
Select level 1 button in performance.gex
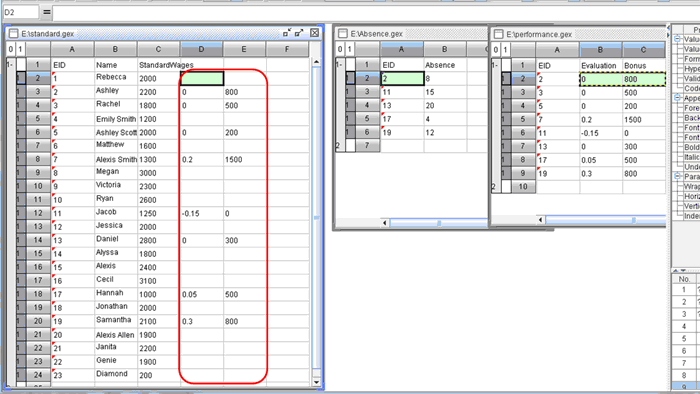(x=505, y=50)
